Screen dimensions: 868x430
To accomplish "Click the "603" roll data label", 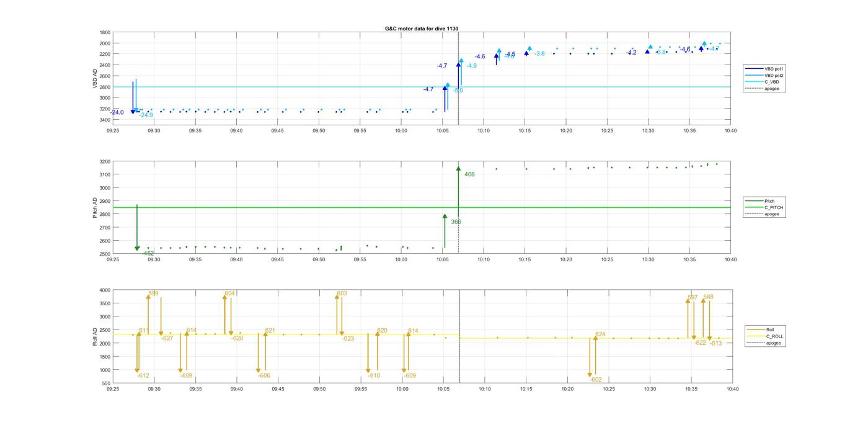I will pyautogui.click(x=342, y=293).
